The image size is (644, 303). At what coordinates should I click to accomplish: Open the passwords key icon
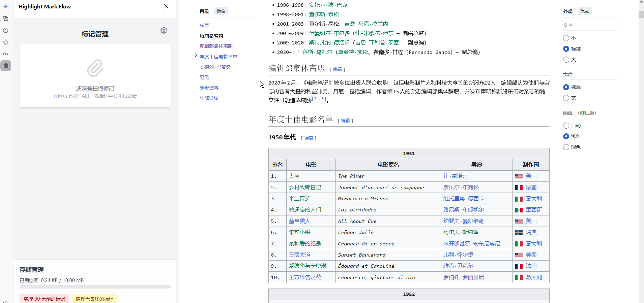(x=6, y=54)
